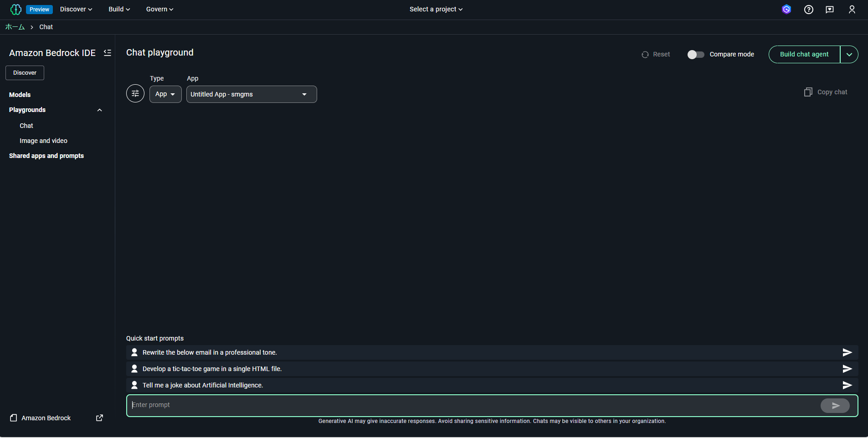Viewport: 868px width, 438px height.
Task: Select 'Rewrite the below email in a professional tone.' prompt
Action: [210, 352]
